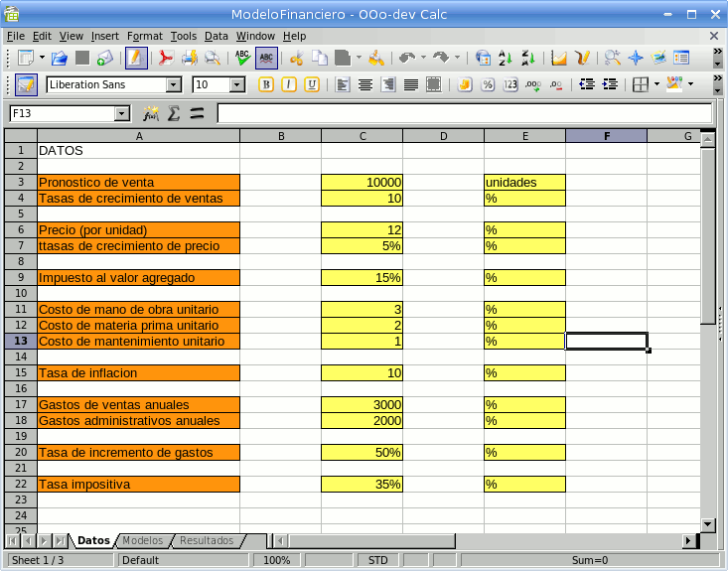
Task: Click the vertical scrollbar down arrow
Action: tap(707, 525)
